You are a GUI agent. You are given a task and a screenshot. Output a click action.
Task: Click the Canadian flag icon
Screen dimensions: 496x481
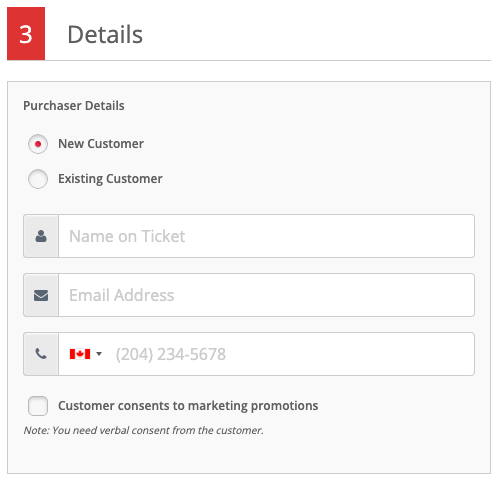point(80,354)
